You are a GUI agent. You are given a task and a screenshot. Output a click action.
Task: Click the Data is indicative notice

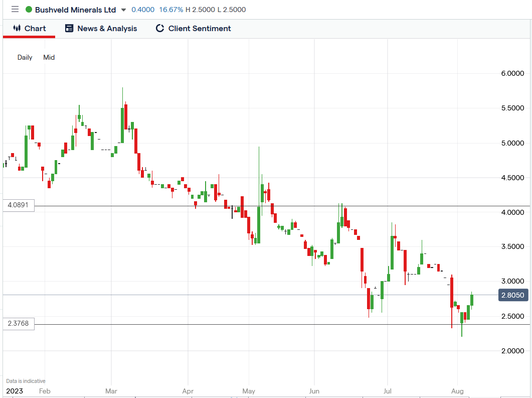click(26, 381)
